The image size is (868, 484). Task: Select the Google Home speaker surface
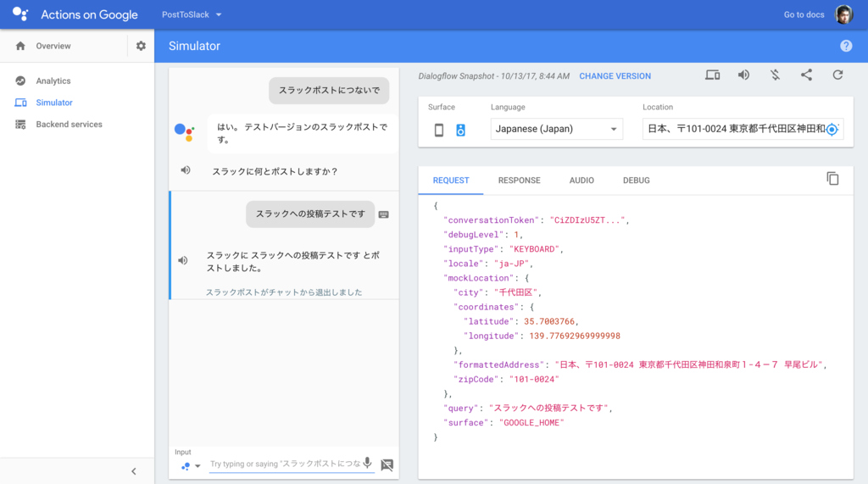460,131
